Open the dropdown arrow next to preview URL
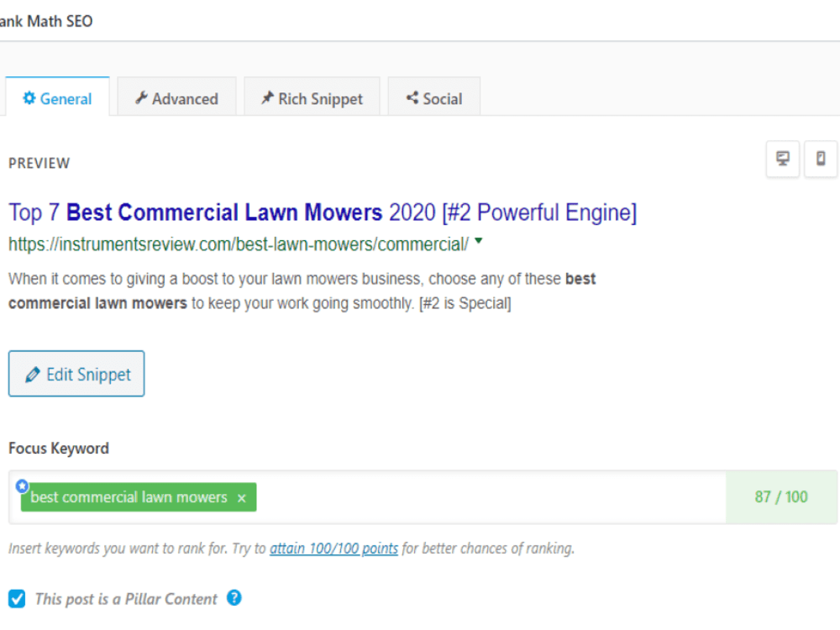The width and height of the screenshot is (840, 630). click(479, 241)
